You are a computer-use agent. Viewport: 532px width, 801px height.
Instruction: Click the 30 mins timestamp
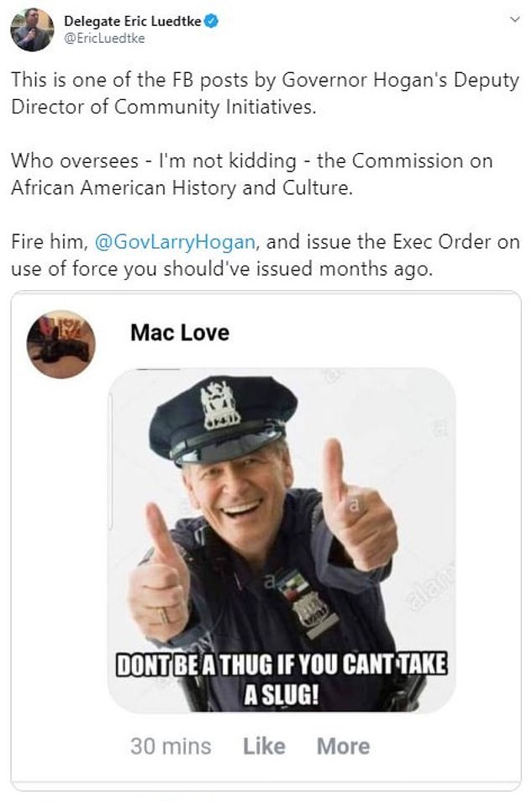tap(171, 746)
